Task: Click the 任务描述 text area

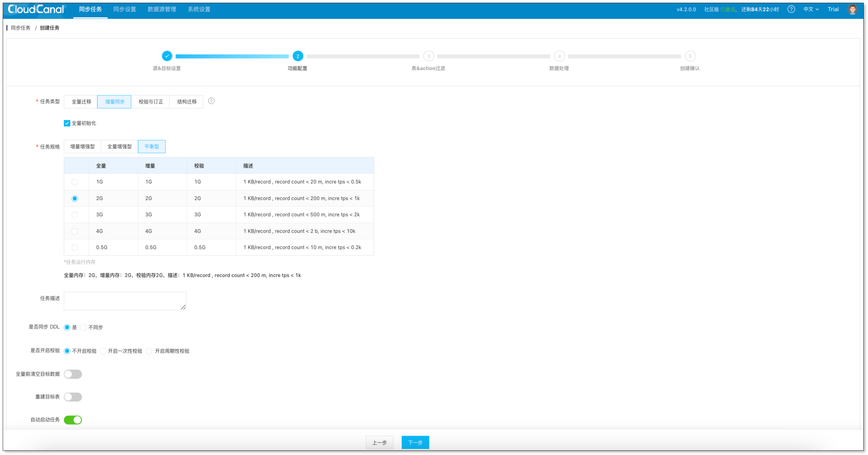Action: pos(125,301)
